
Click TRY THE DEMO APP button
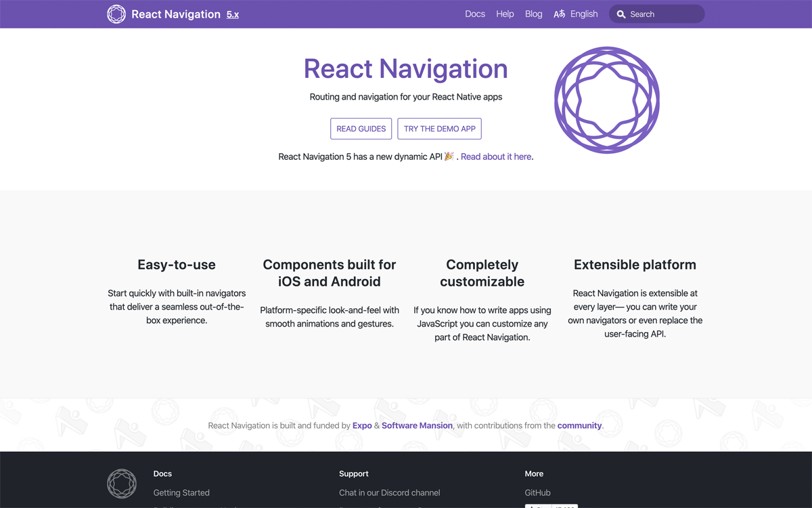440,129
